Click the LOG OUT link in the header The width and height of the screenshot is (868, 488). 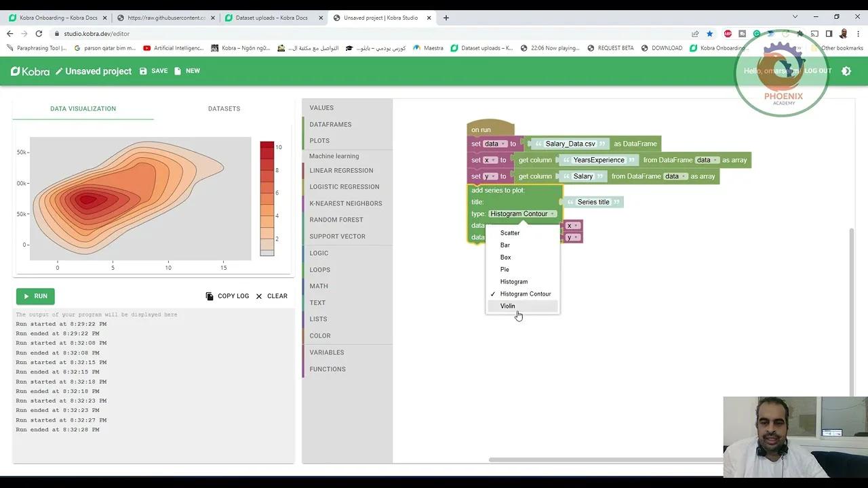(818, 70)
